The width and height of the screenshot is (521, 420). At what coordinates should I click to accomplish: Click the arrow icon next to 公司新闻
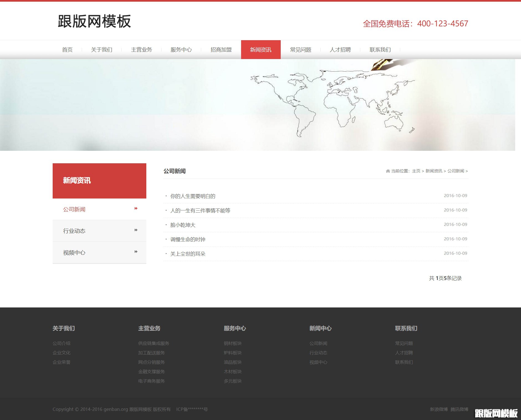pos(136,208)
